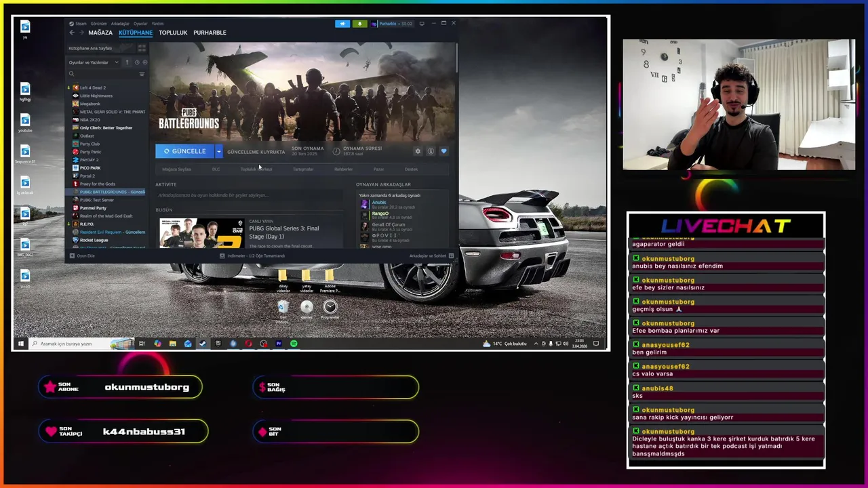Select 'Rocket League' in game list
Image resolution: width=868 pixels, height=488 pixels.
point(94,240)
